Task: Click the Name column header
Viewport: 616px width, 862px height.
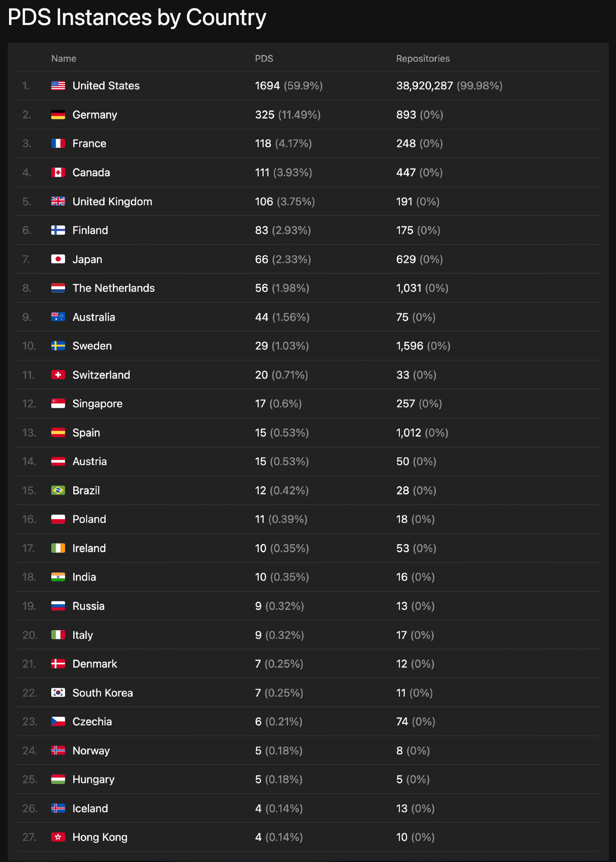Action: [64, 59]
